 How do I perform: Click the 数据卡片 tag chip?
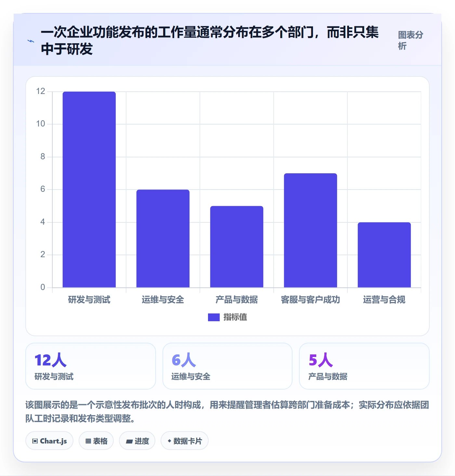pyautogui.click(x=185, y=441)
